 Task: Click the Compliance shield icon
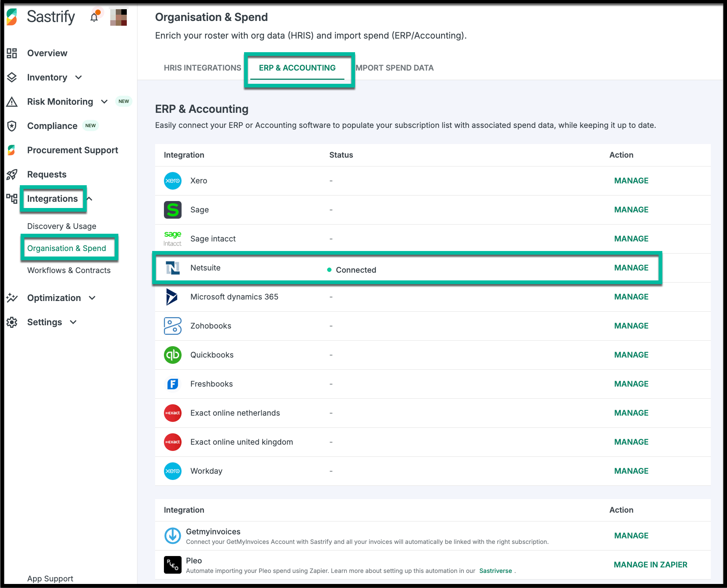click(12, 126)
